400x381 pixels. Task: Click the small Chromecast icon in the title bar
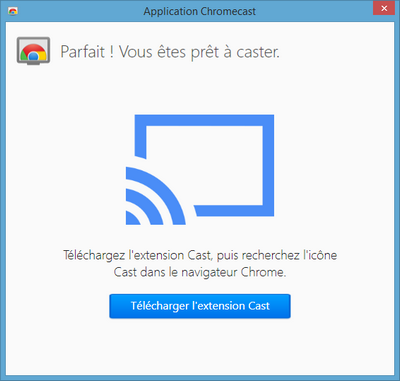13,11
